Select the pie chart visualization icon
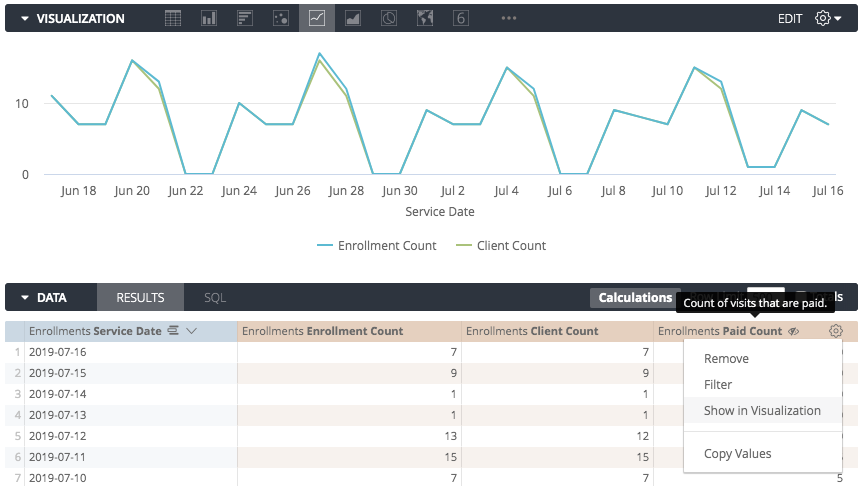Viewport: 866px width, 486px height. [389, 18]
